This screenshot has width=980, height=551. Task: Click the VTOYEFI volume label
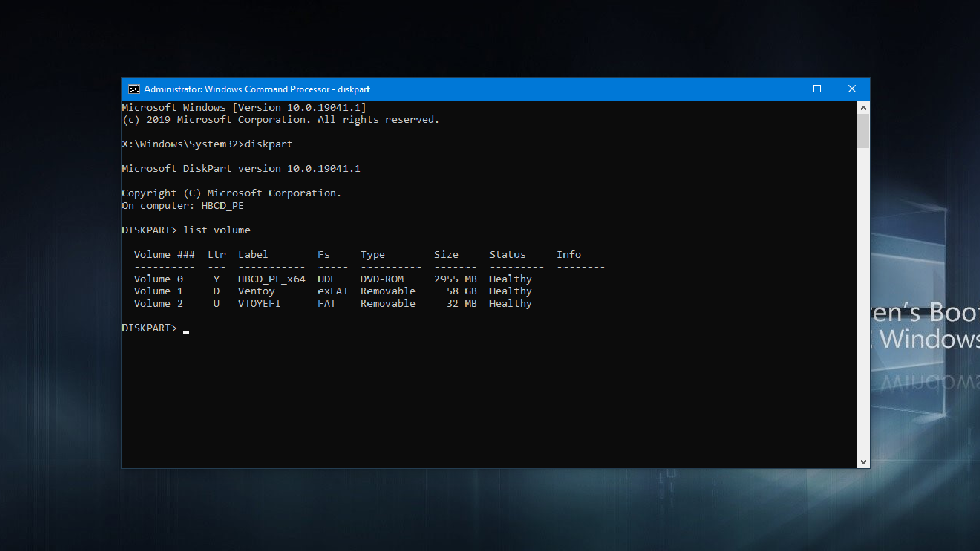coord(259,304)
